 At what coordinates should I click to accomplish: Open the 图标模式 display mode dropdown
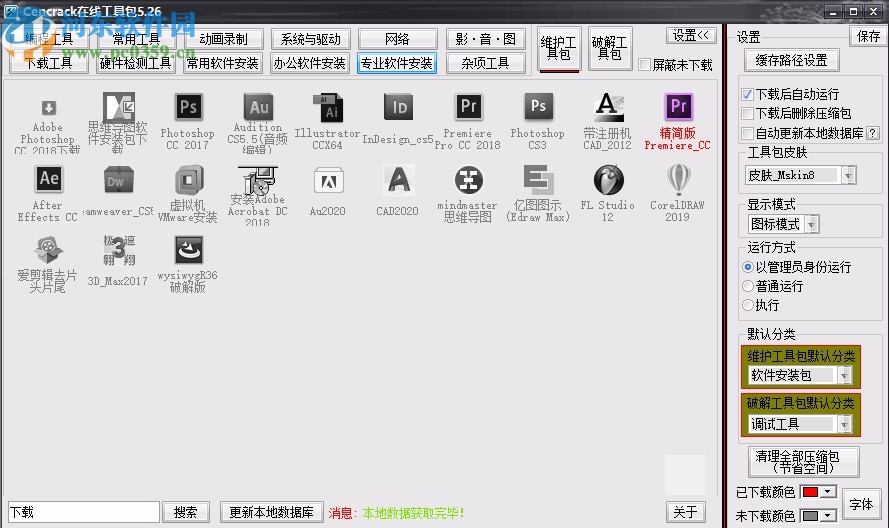[x=812, y=225]
